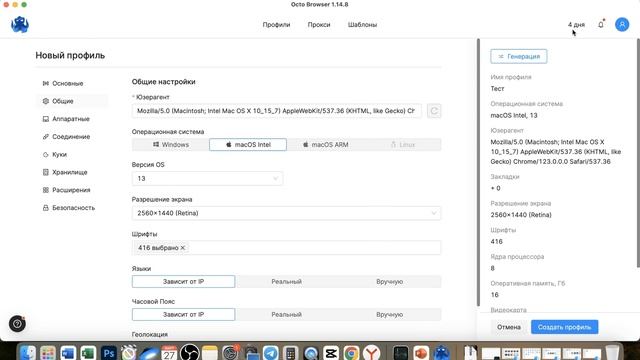Go to Основные settings section
Viewport: 640px width, 360px height.
pos(72,83)
